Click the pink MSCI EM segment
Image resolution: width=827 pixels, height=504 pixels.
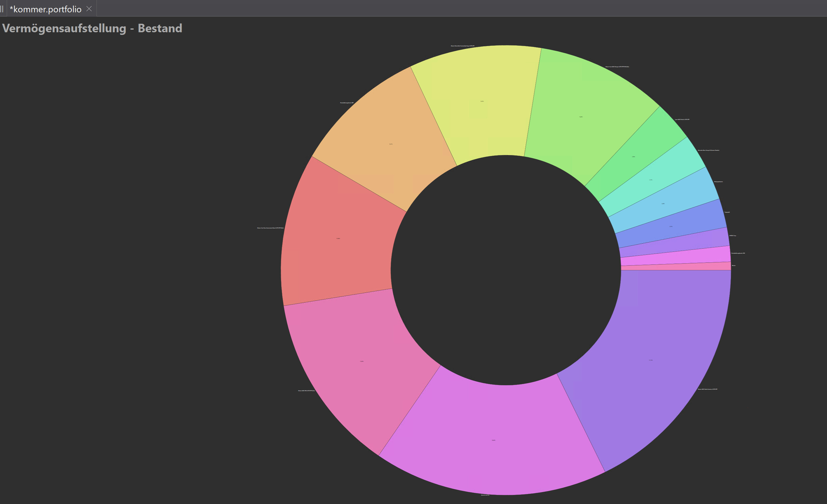tap(361, 361)
